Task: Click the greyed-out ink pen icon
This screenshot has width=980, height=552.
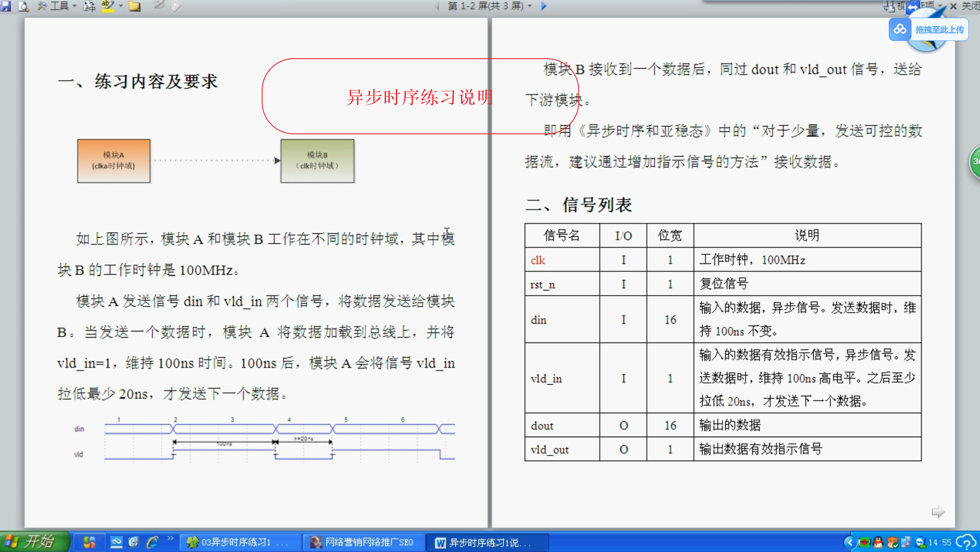Action: 159,5
